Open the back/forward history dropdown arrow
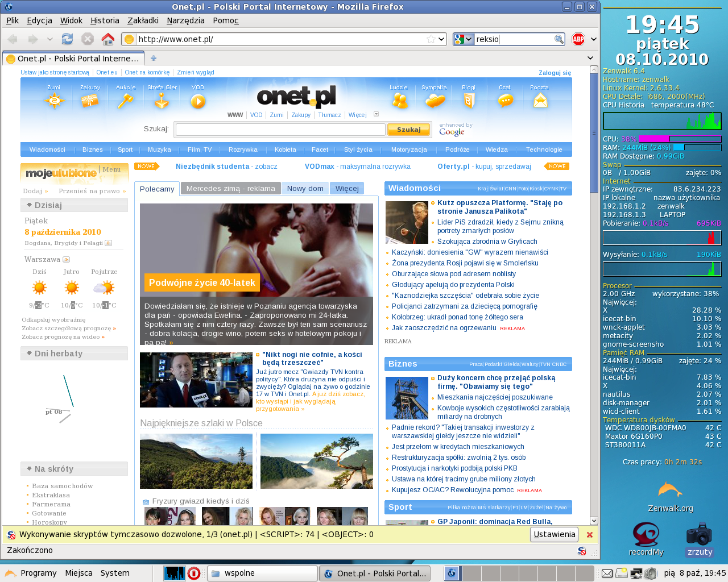The image size is (728, 582). (50, 39)
